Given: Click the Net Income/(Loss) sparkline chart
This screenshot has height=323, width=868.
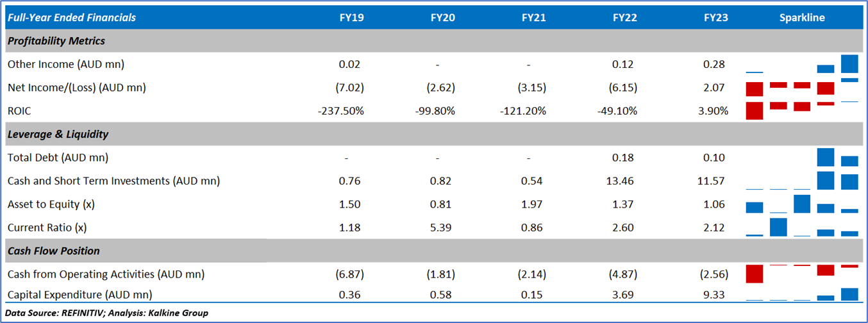Looking at the screenshot, I should pos(802,88).
